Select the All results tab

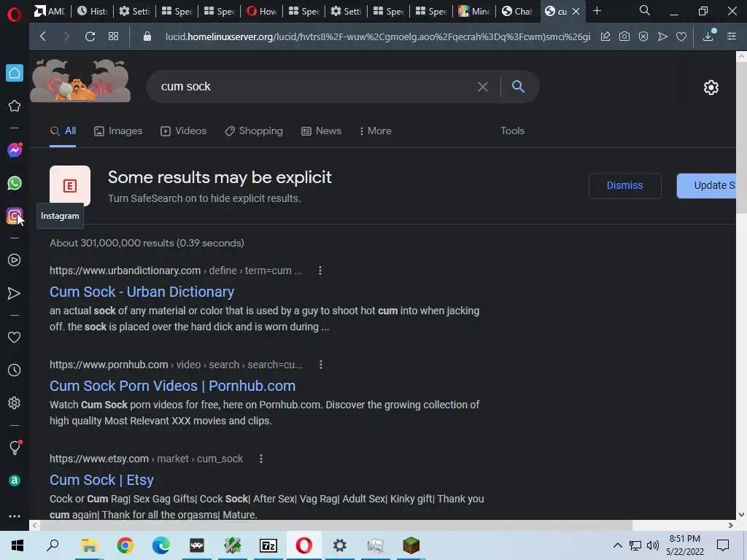pyautogui.click(x=63, y=131)
